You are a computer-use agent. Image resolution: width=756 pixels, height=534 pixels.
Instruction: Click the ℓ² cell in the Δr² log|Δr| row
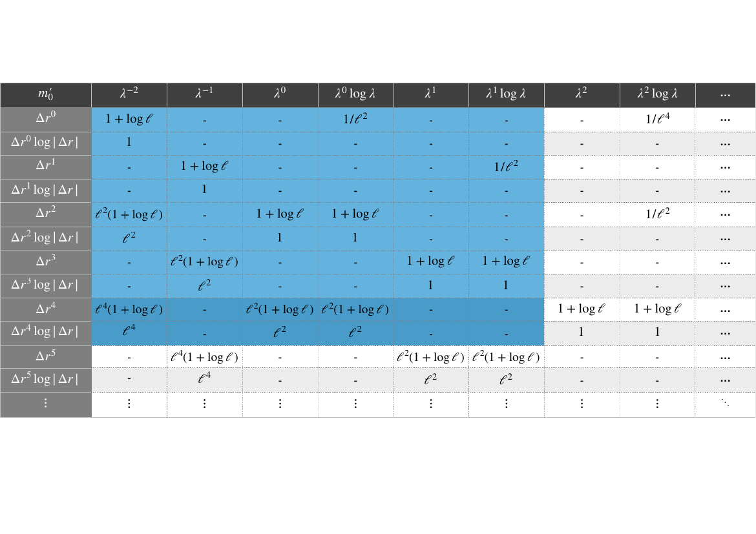pyautogui.click(x=129, y=238)
